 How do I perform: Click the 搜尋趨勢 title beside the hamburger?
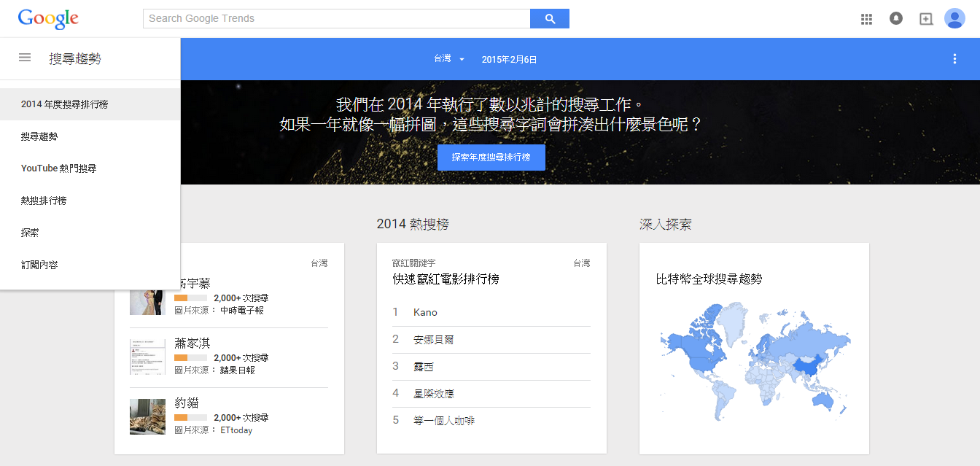[x=75, y=59]
